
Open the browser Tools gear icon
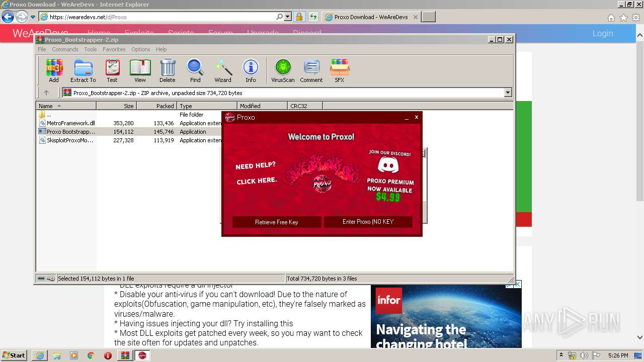pyautogui.click(x=636, y=18)
